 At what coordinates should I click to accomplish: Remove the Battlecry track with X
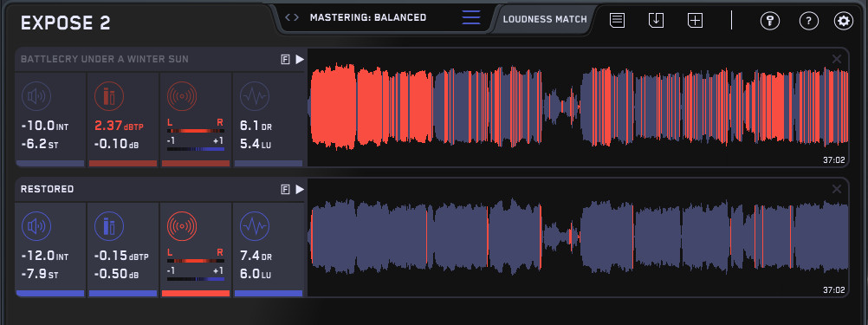coord(837,59)
